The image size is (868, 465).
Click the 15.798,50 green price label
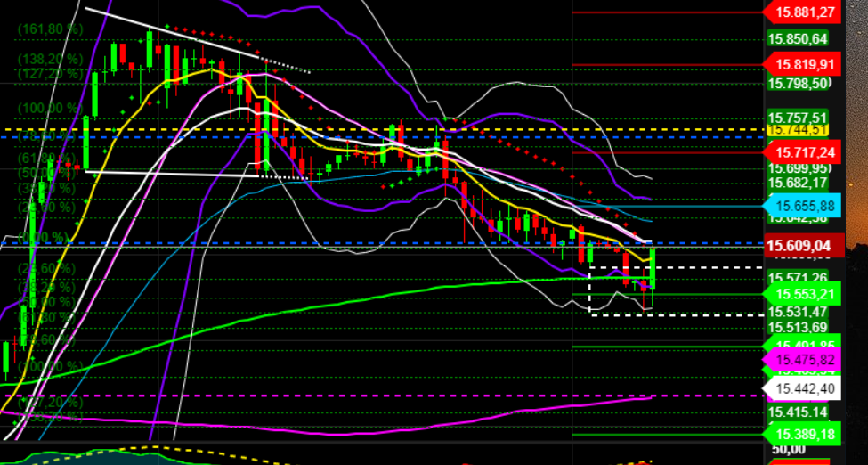tap(799, 84)
